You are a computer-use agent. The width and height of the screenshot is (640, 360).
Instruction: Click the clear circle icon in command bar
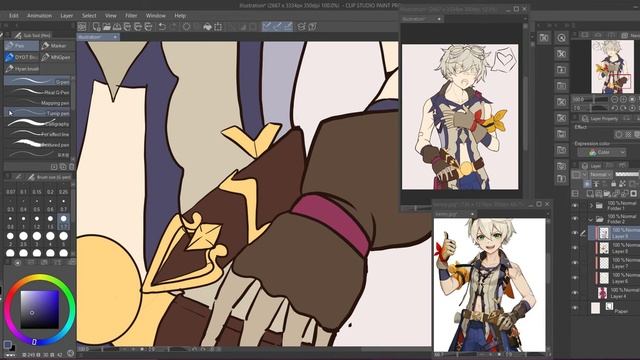coord(187,27)
